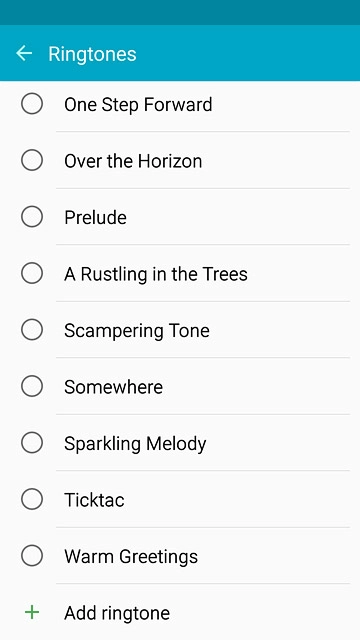This screenshot has width=360, height=640.
Task: Tap the One Step Forward text label
Action: pyautogui.click(x=138, y=105)
